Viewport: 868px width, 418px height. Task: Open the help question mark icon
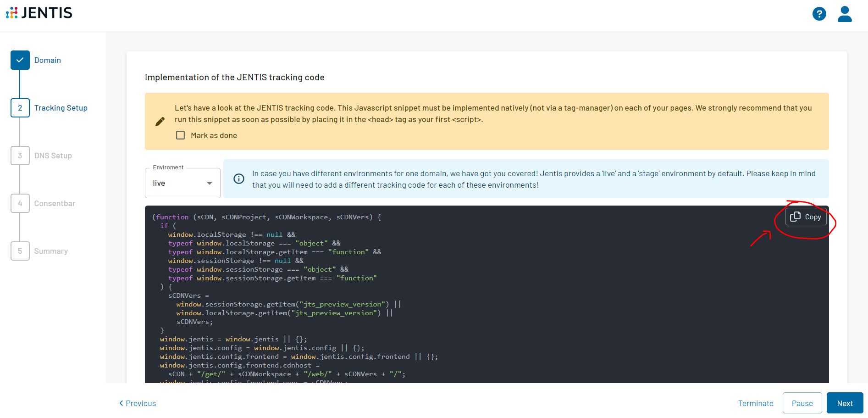pyautogui.click(x=819, y=14)
